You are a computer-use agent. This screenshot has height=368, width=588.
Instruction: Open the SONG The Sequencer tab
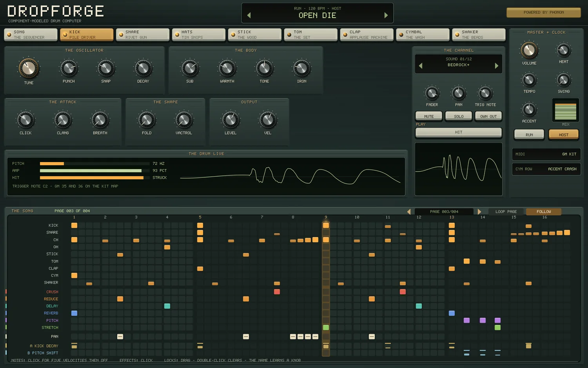tap(31, 34)
